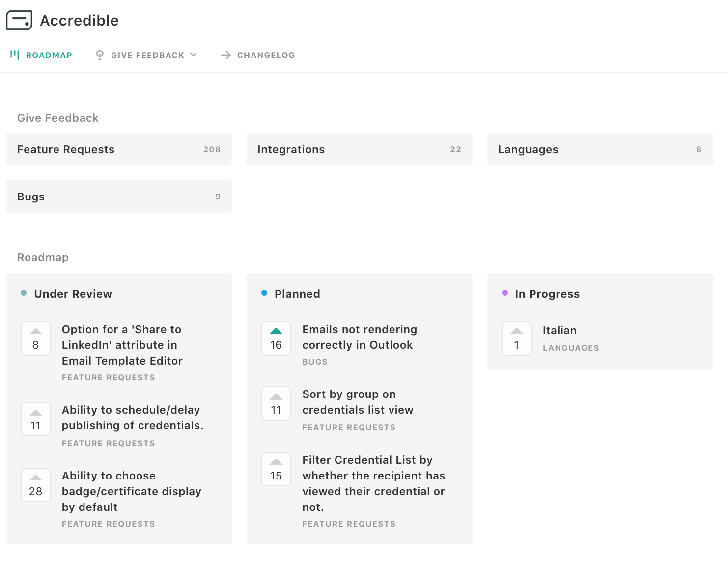Open the Italian post under In Progress

pyautogui.click(x=560, y=330)
